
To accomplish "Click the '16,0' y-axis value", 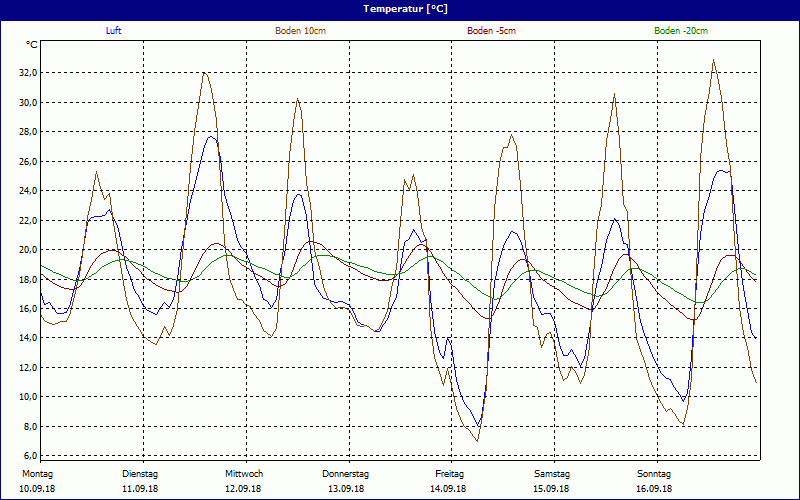I will (28, 309).
